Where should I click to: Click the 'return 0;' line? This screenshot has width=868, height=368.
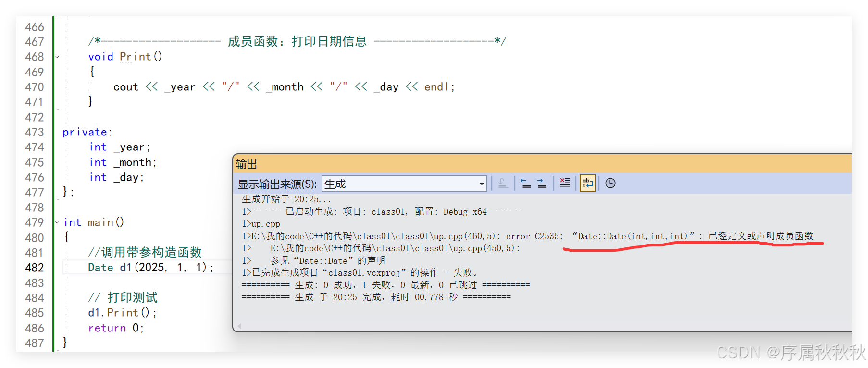115,328
